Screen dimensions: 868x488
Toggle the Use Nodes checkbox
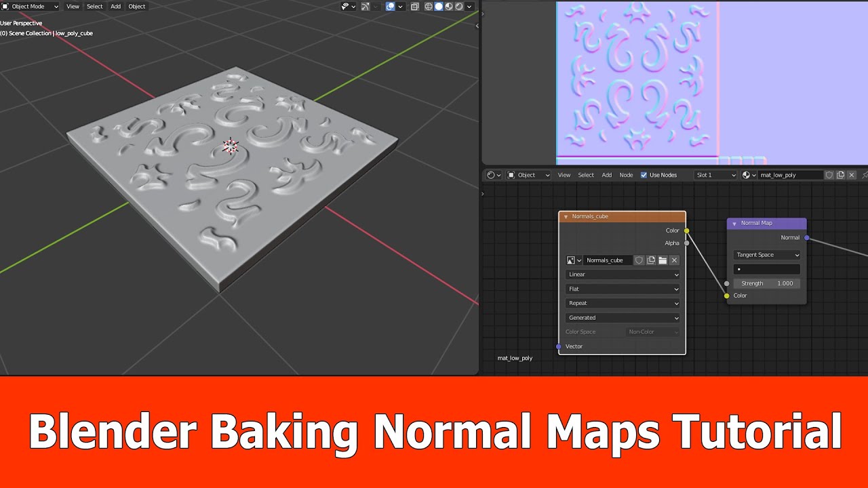point(643,175)
